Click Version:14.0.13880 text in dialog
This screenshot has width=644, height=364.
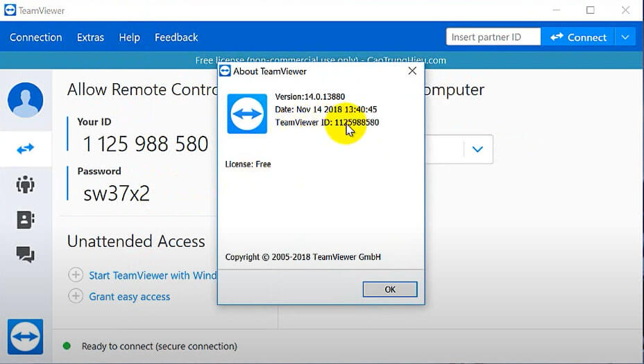(310, 97)
